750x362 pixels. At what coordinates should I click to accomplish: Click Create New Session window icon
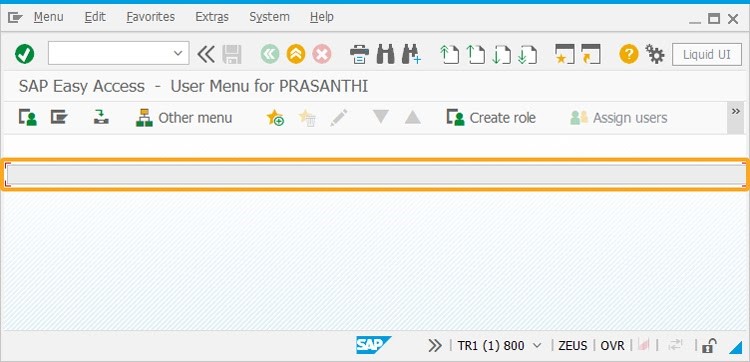tap(565, 54)
